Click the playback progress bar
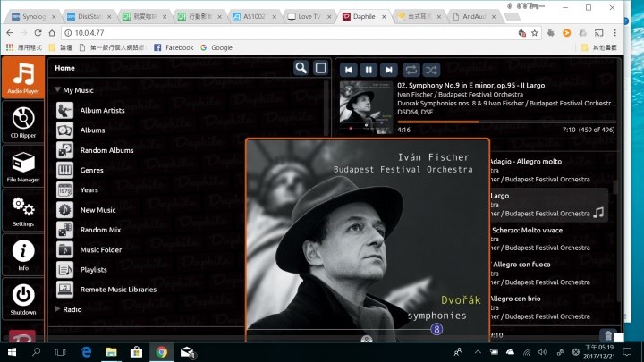The height and width of the screenshot is (362, 644). point(506,122)
